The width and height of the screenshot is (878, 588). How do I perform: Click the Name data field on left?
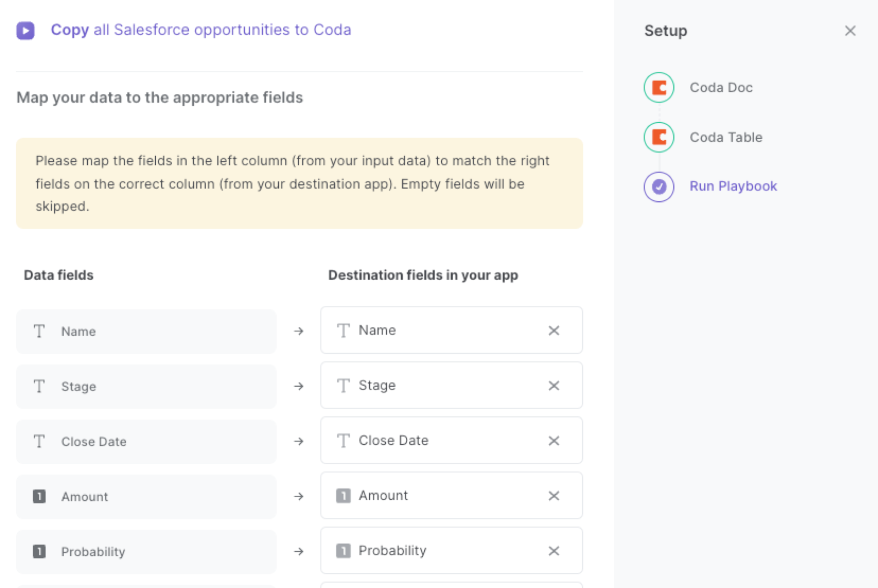[146, 331]
